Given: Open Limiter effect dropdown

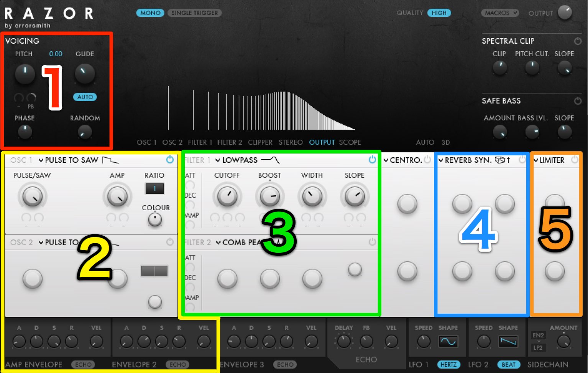Looking at the screenshot, I should pos(549,160).
